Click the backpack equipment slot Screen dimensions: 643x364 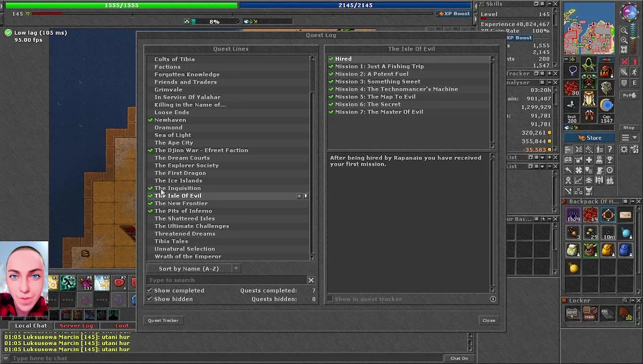pyautogui.click(x=607, y=70)
